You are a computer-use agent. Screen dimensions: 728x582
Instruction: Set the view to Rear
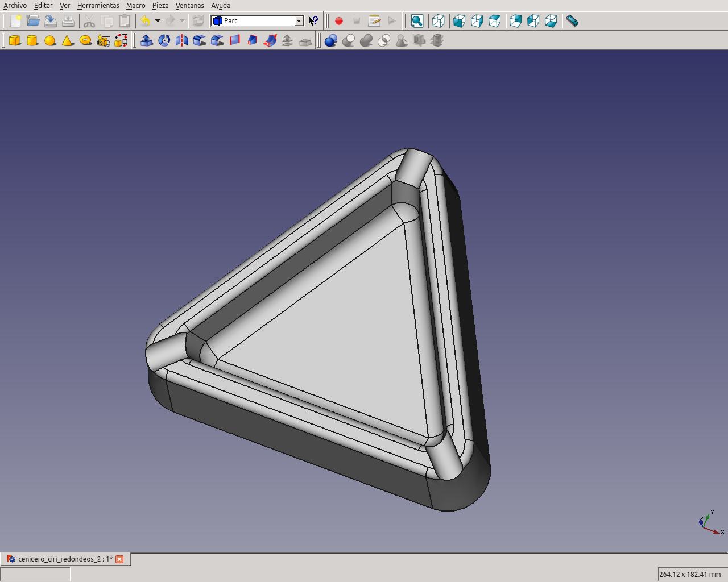pyautogui.click(x=516, y=21)
